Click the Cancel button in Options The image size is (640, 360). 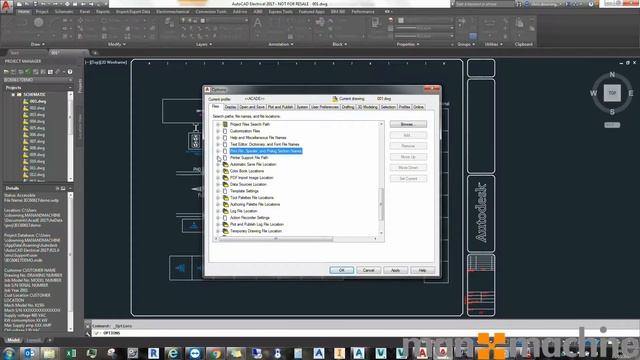pos(369,270)
